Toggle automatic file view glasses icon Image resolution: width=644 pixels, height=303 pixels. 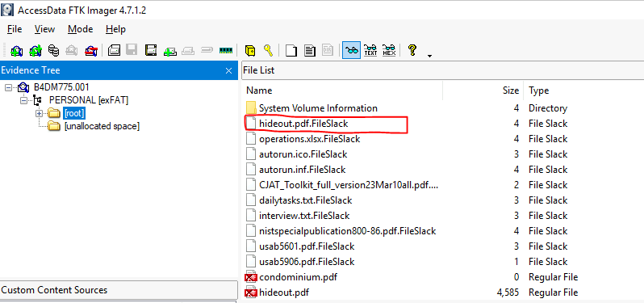tap(352, 51)
